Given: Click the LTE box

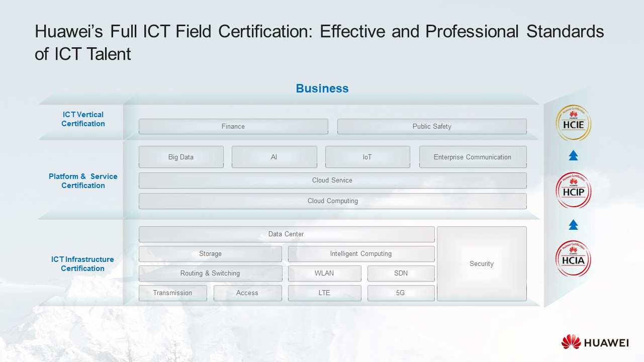Looking at the screenshot, I should coord(325,293).
